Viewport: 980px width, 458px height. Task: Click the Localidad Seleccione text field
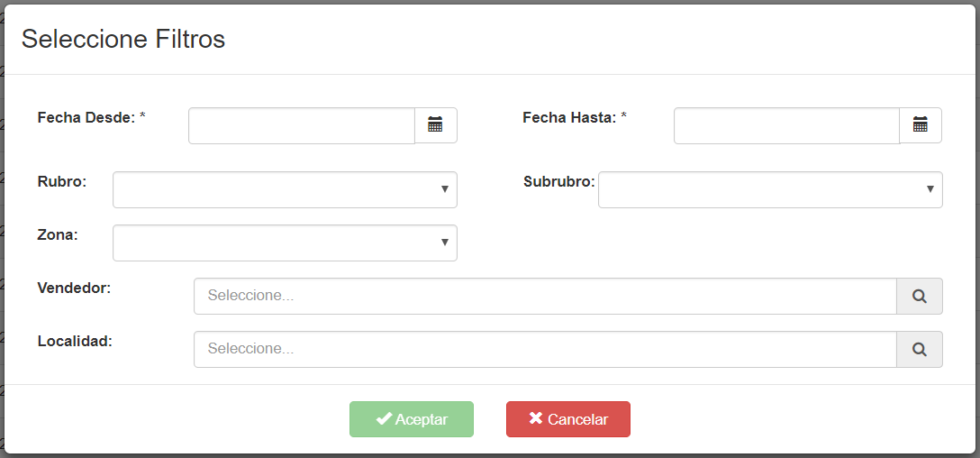(546, 349)
